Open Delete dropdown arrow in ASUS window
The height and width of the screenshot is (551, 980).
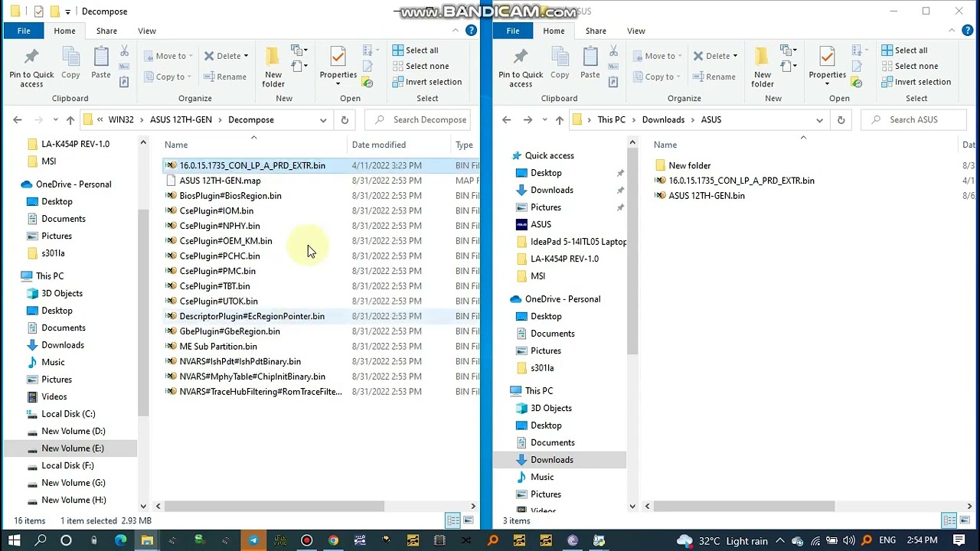pyautogui.click(x=735, y=56)
